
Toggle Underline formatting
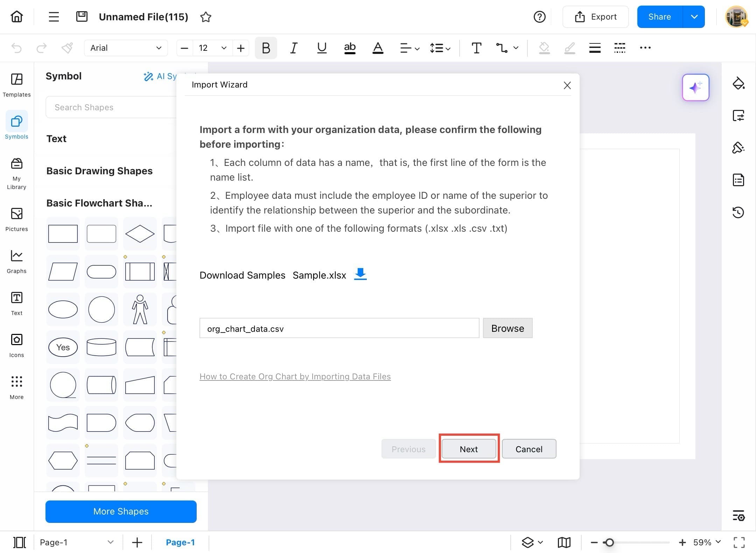pyautogui.click(x=322, y=48)
